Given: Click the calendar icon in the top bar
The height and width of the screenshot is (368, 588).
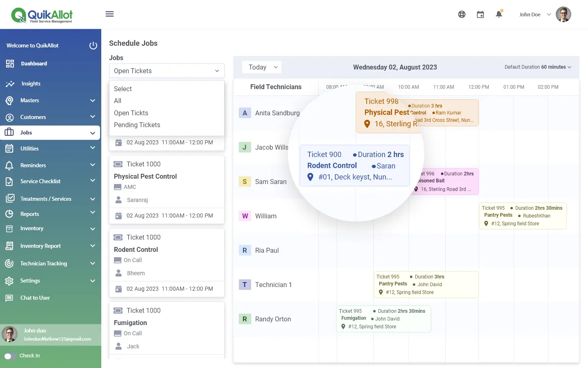Looking at the screenshot, I should click(x=480, y=14).
